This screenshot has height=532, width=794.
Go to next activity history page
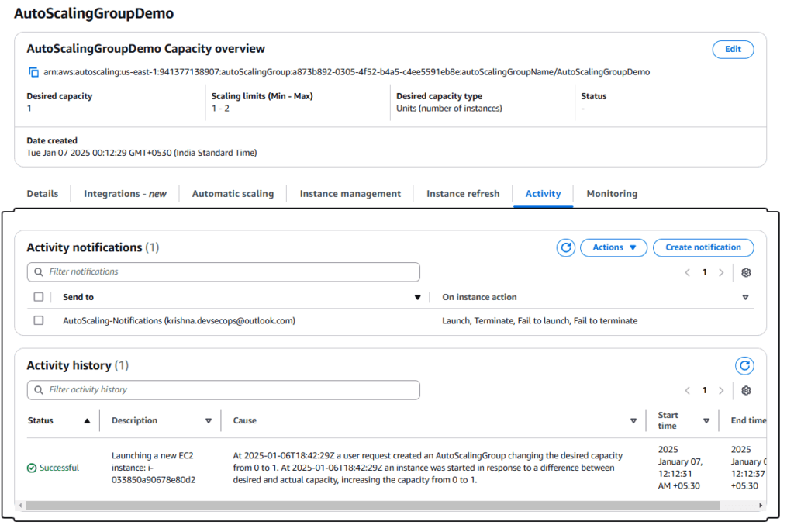tap(721, 391)
